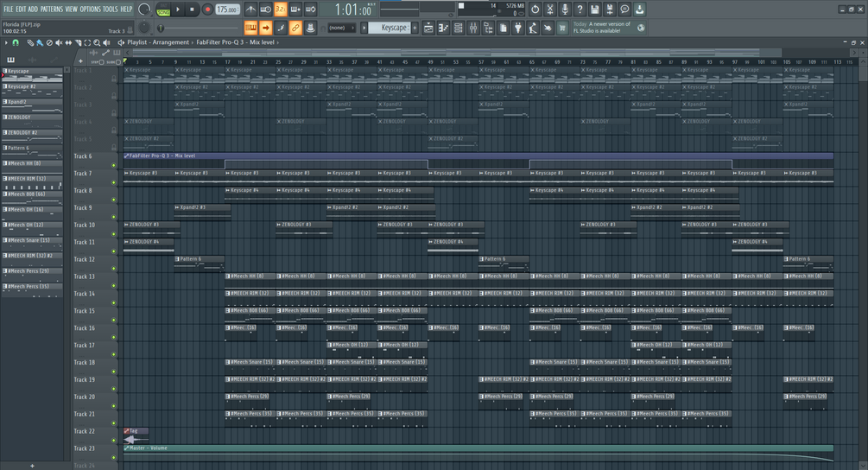Mute Track 13 via its green LED
This screenshot has height=470, width=868.
tap(114, 286)
